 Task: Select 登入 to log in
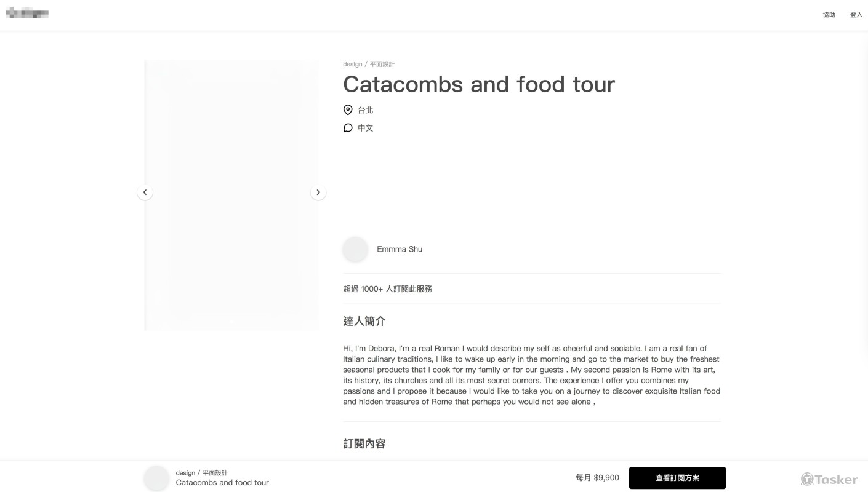pyautogui.click(x=856, y=15)
